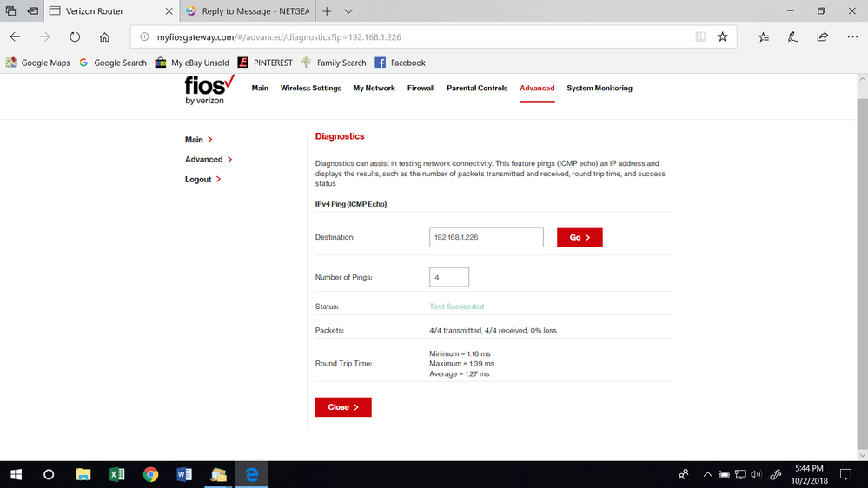868x488 pixels.
Task: Click the site information icon in address bar
Action: pyautogui.click(x=144, y=37)
